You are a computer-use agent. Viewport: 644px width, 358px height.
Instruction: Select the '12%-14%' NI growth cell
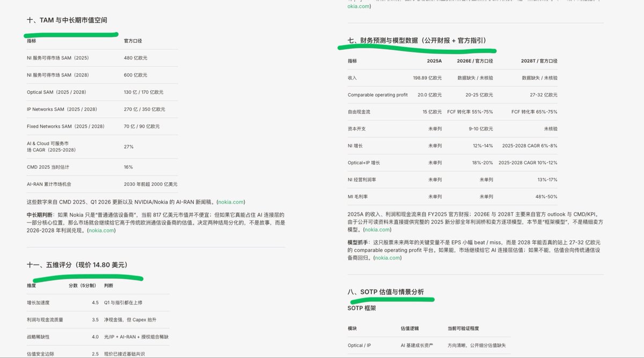(483, 145)
